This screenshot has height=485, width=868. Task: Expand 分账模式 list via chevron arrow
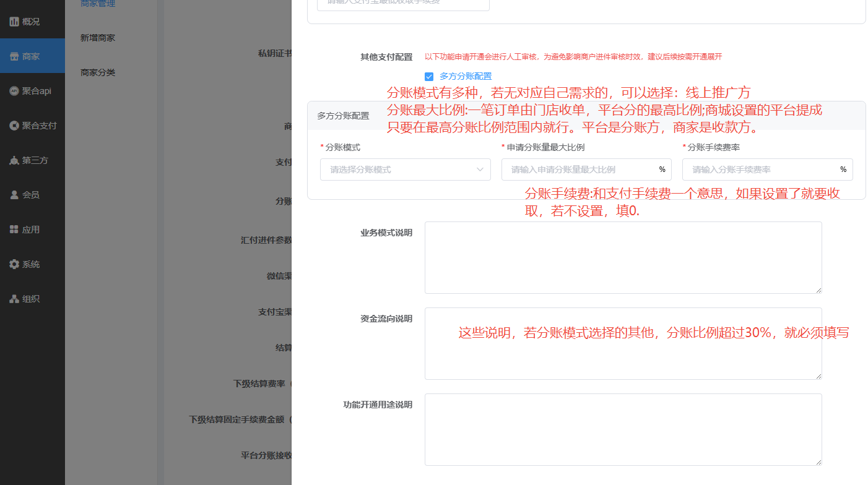tap(480, 170)
